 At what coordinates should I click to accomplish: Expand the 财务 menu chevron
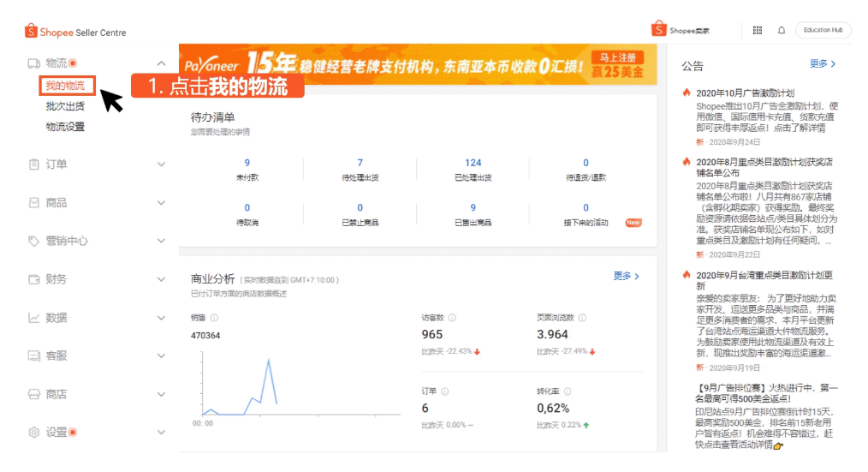point(161,279)
